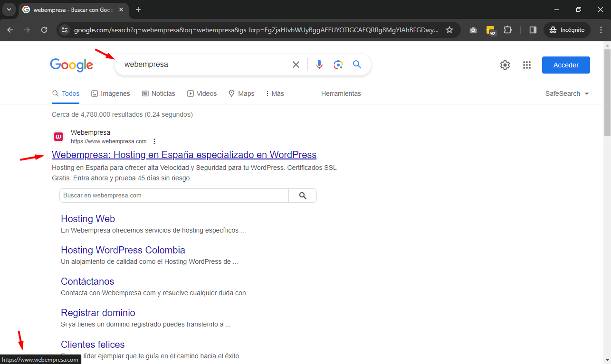
Task: Click the browser address bar URL
Action: click(x=256, y=30)
